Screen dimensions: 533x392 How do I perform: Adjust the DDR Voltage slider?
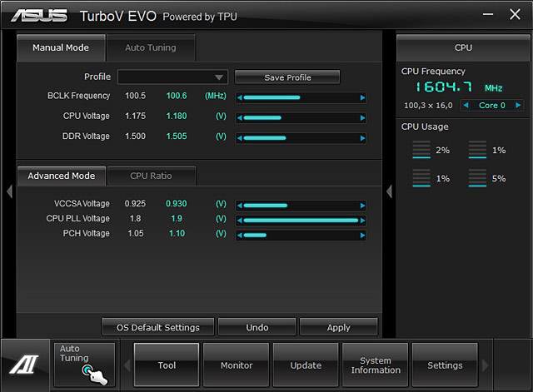point(301,138)
